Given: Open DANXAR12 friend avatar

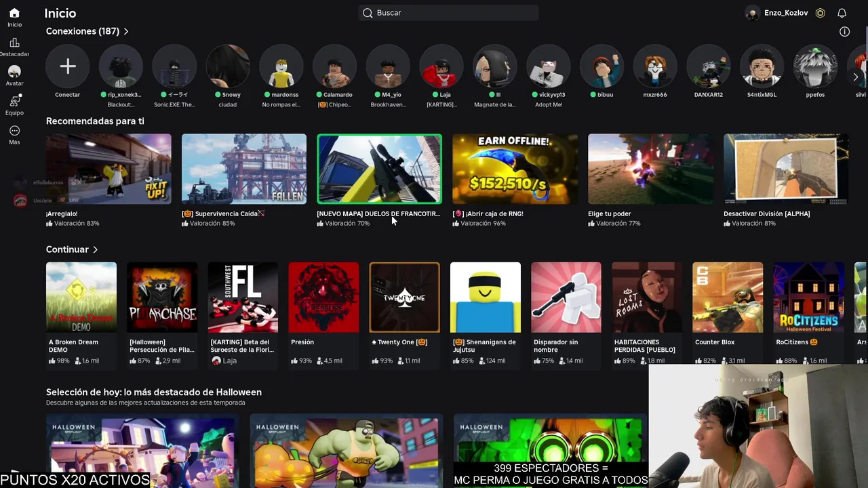Looking at the screenshot, I should 709,66.
